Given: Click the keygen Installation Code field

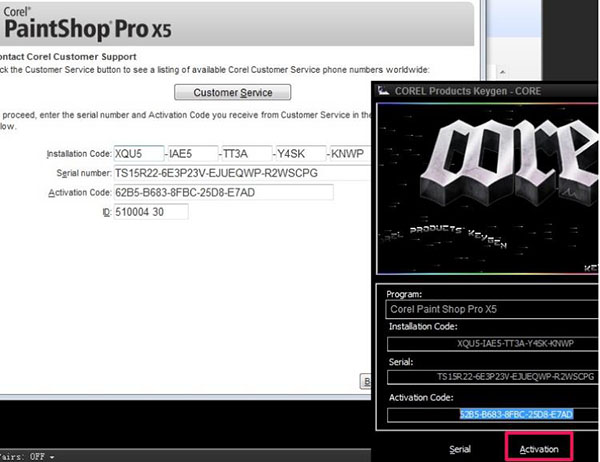Looking at the screenshot, I should [x=493, y=344].
